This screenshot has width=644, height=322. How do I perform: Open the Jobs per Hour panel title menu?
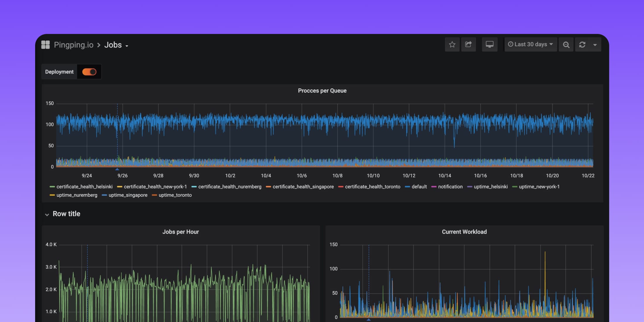[181, 232]
